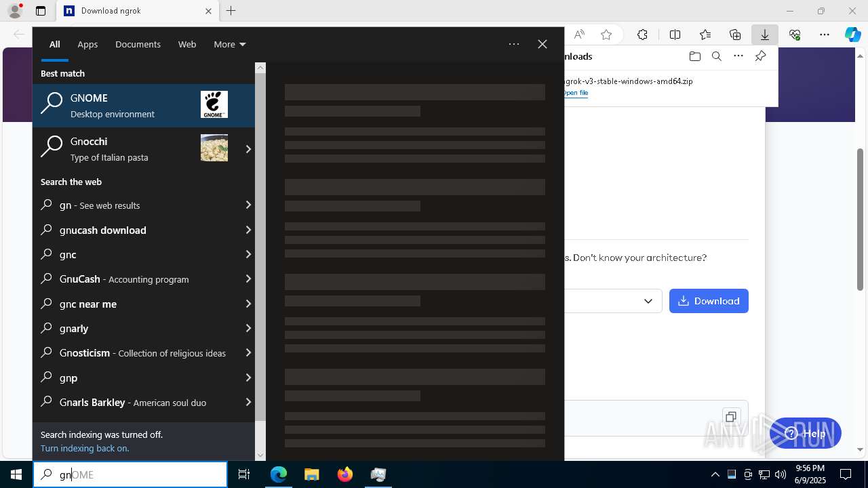Click the Downloads toolbar icon

click(x=765, y=35)
